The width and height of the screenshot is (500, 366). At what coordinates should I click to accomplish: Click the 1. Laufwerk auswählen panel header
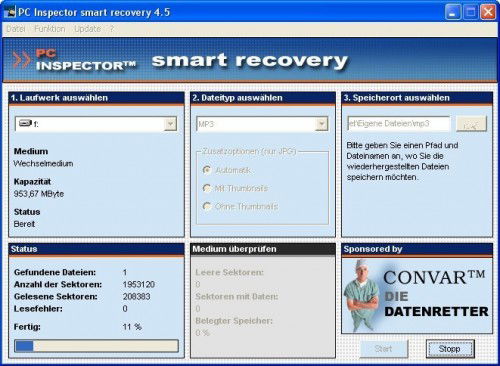click(x=96, y=98)
